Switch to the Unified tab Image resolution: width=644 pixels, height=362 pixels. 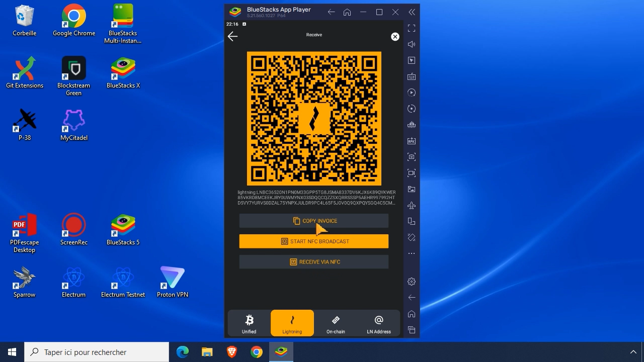249,323
